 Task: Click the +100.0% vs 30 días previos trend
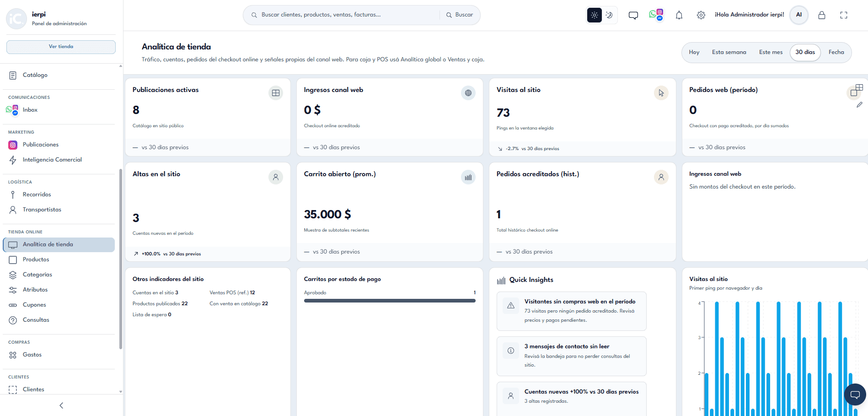tap(167, 254)
